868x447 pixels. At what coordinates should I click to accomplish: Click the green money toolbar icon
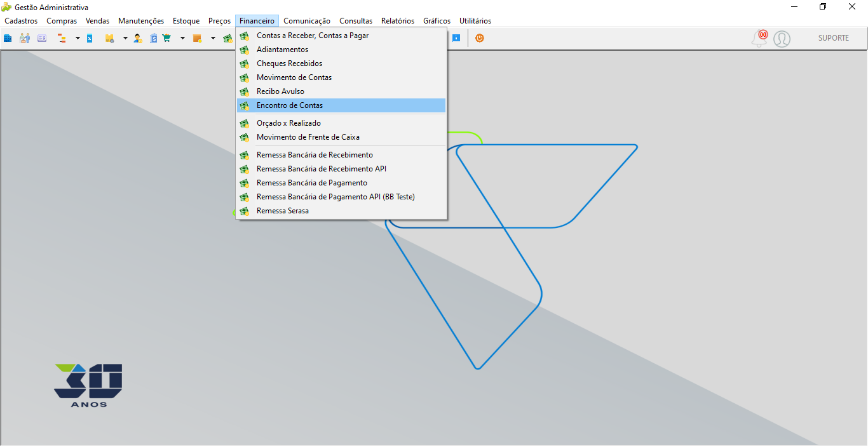pos(227,38)
